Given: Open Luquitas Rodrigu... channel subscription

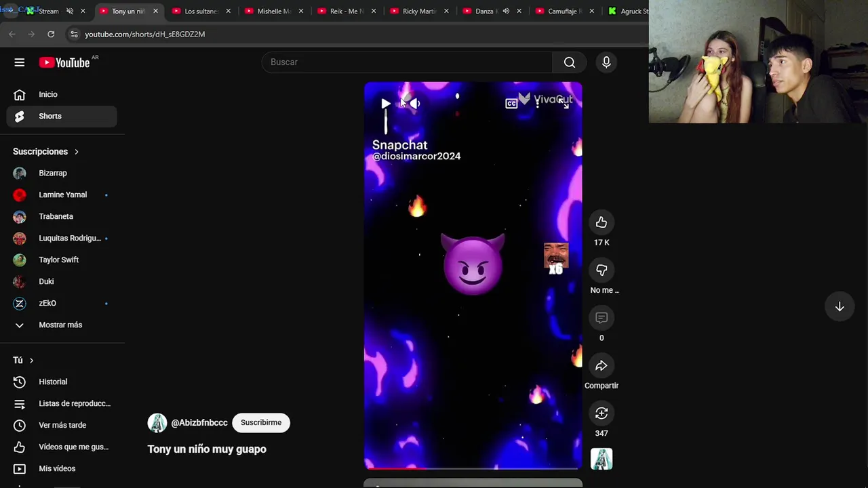Looking at the screenshot, I should point(62,238).
